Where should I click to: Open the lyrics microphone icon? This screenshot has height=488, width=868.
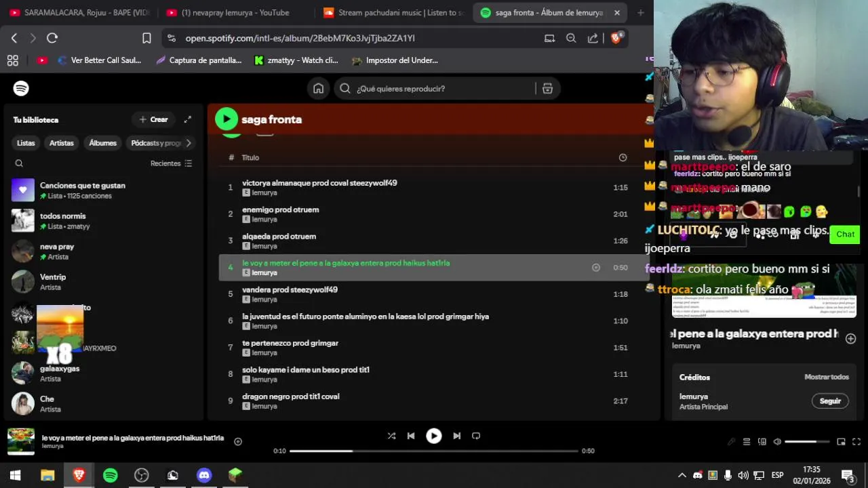tap(731, 442)
